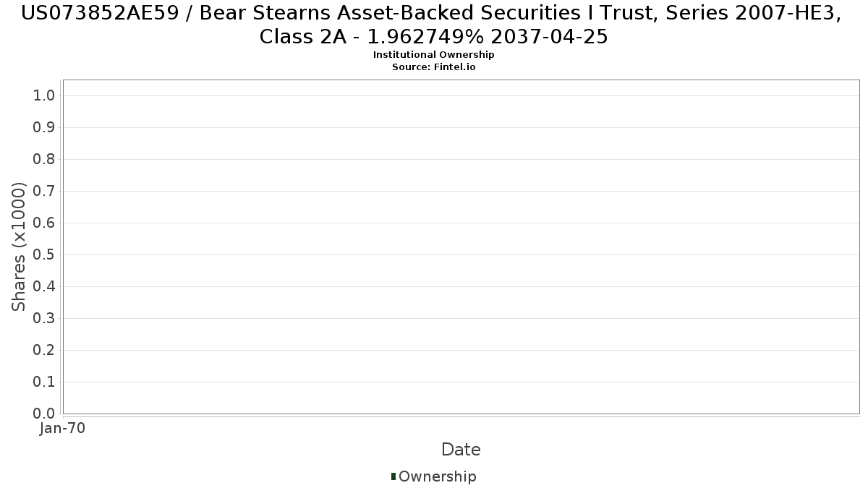
Task: Click the 0.2 y-axis tick label
Action: tap(44, 350)
